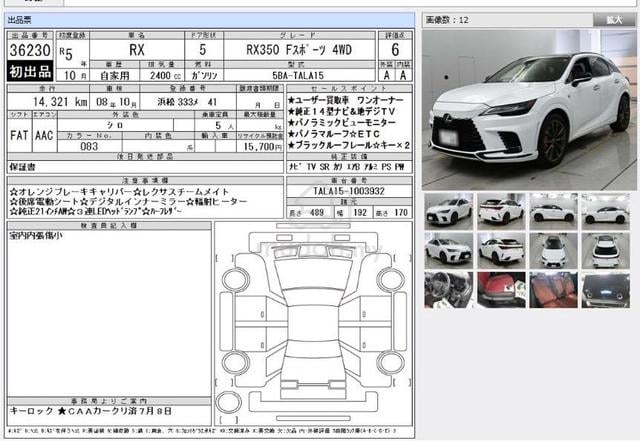The width and height of the screenshot is (640, 441).
Task: Select thumbnail of front view with grille facing right
Action: [x=449, y=251]
